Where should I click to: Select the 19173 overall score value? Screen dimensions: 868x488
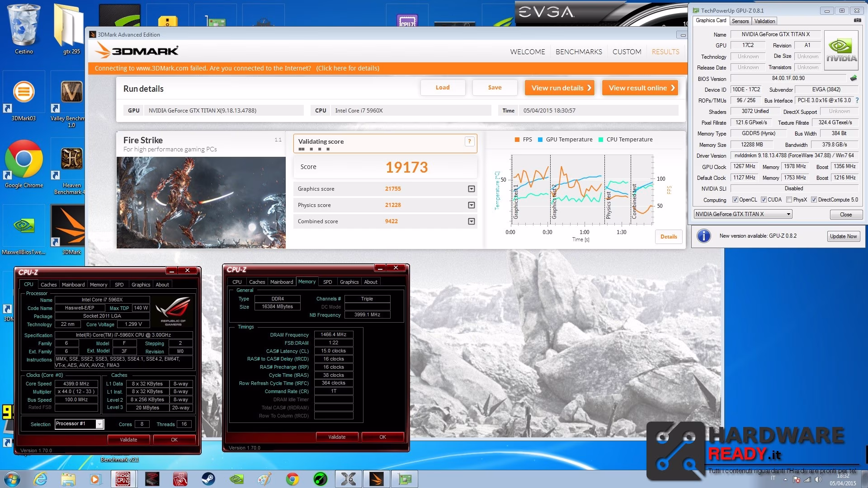click(x=406, y=167)
